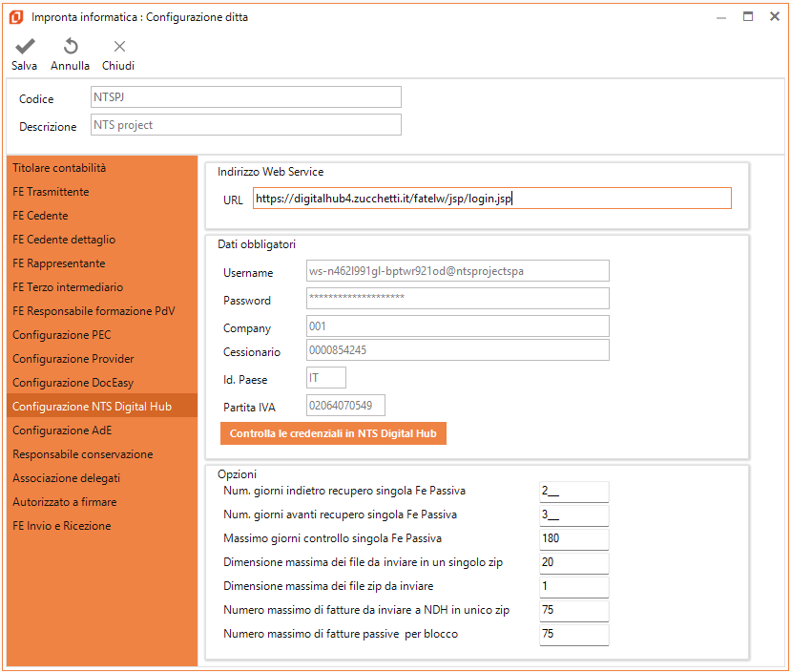
Task: Open the Titolare contabilità section
Action: click(59, 168)
